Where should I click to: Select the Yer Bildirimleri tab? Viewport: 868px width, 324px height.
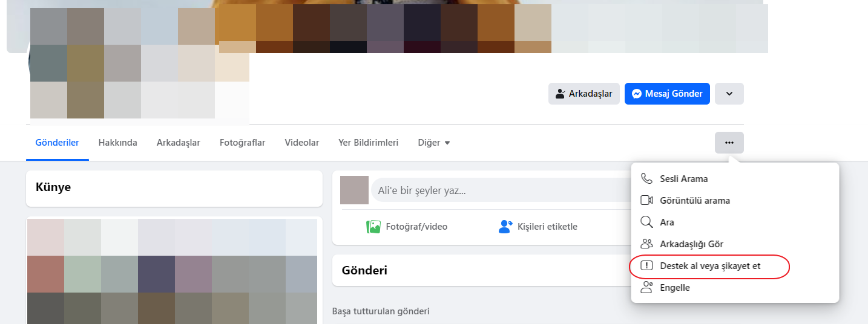tap(369, 143)
